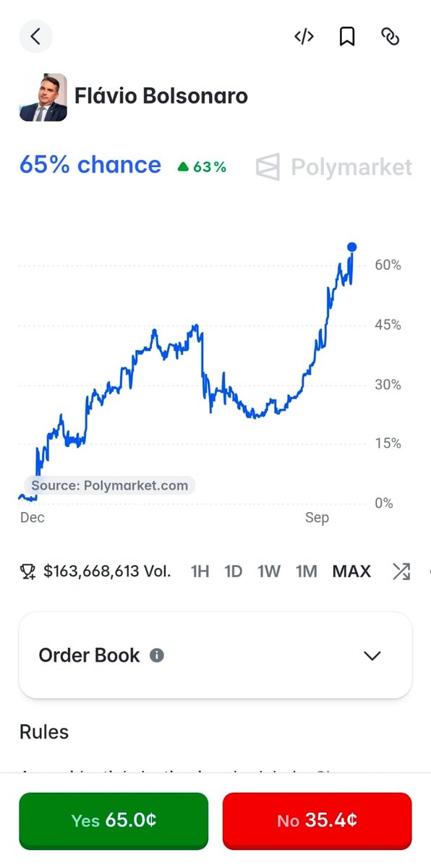Image resolution: width=431 pixels, height=868 pixels.
Task: Tap the trophy volume icon
Action: click(27, 571)
